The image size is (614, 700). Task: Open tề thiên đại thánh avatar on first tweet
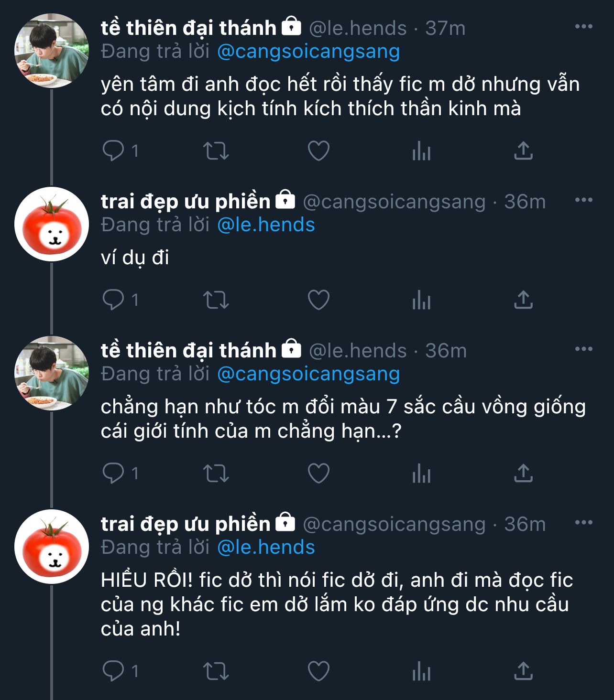[52, 51]
